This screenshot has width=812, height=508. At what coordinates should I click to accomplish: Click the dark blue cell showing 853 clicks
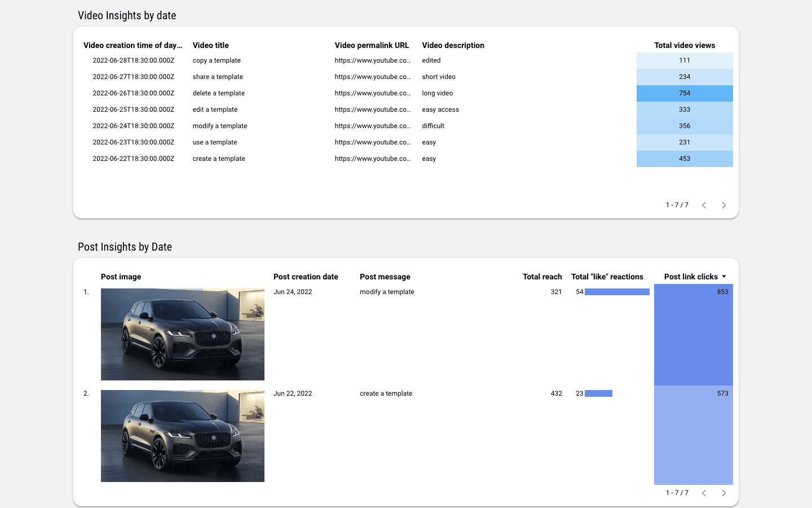pyautogui.click(x=693, y=333)
